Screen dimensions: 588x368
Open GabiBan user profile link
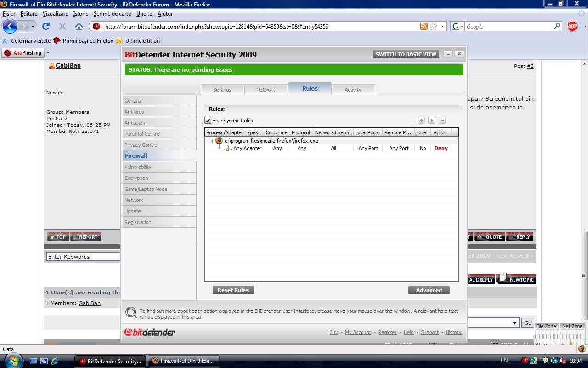[68, 66]
